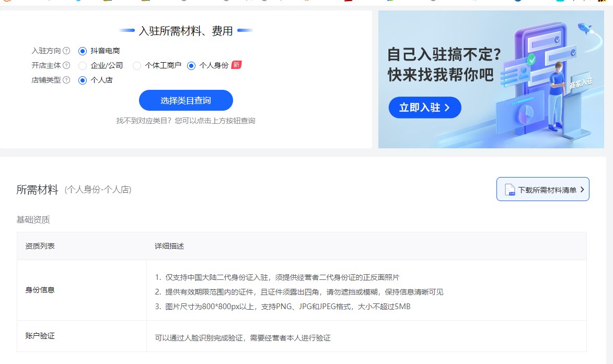
Task: Select the 个人店 store type
Action: [x=82, y=80]
